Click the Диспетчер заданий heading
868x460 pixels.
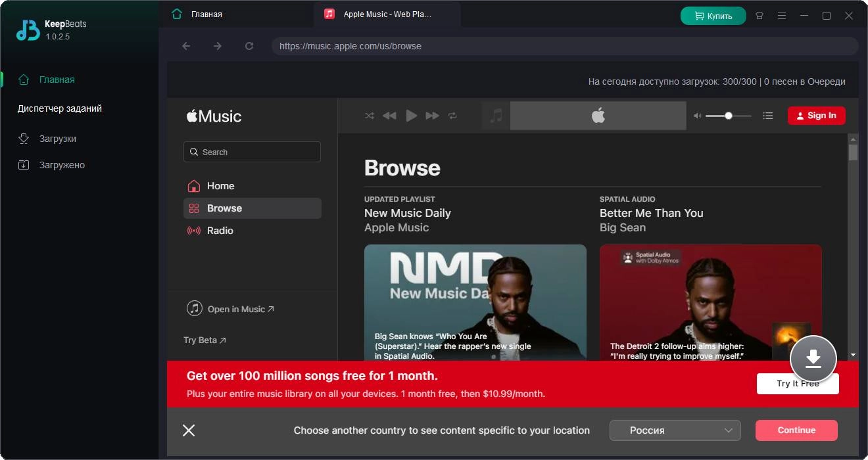point(60,108)
